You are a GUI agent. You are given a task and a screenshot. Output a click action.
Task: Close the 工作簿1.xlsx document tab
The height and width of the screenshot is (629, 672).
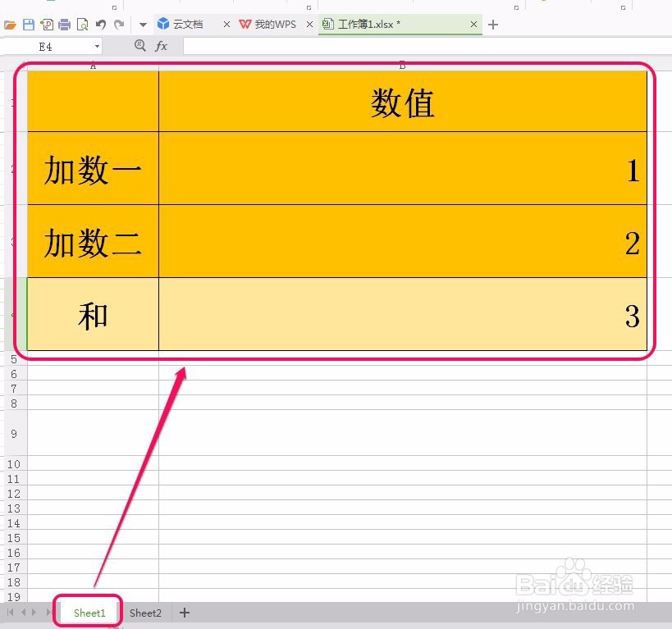pyautogui.click(x=473, y=25)
